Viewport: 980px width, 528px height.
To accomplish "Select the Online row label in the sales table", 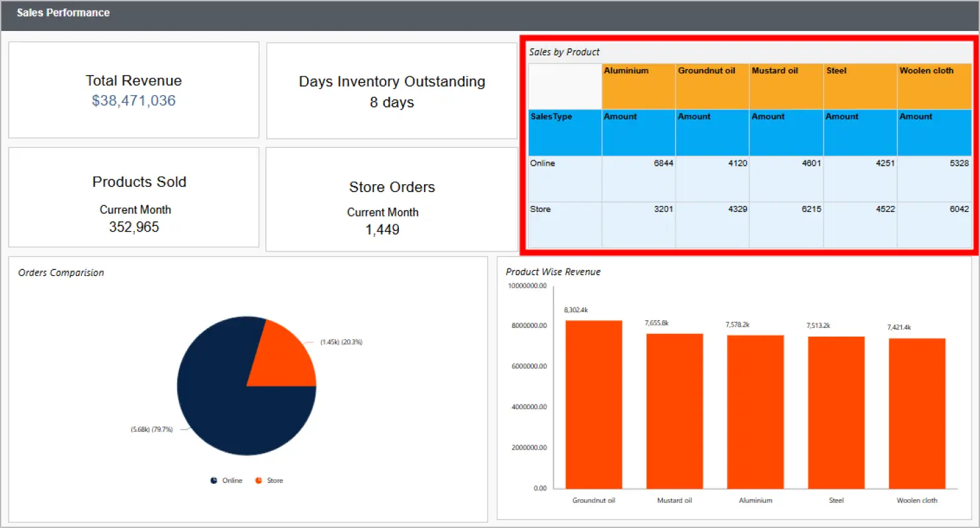I will coord(542,163).
